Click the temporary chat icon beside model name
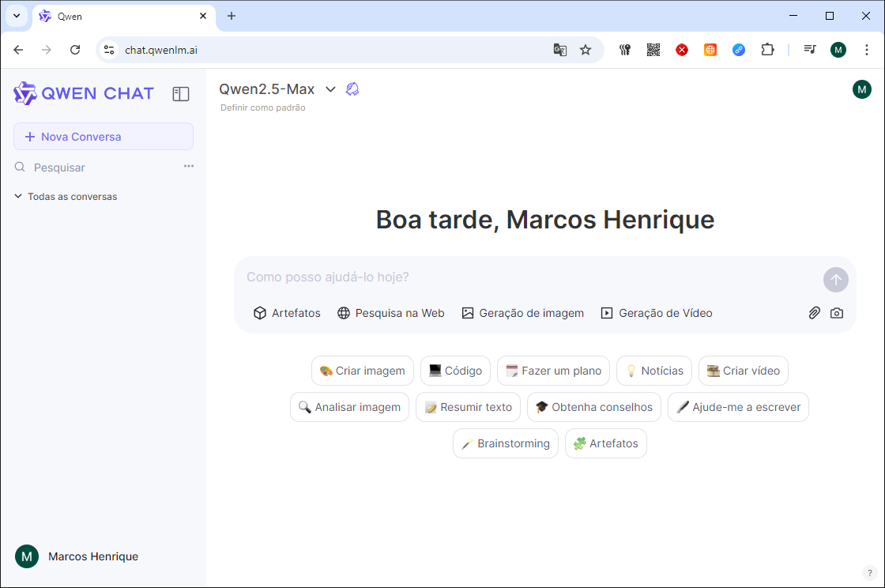The width and height of the screenshot is (885, 588). coord(352,89)
